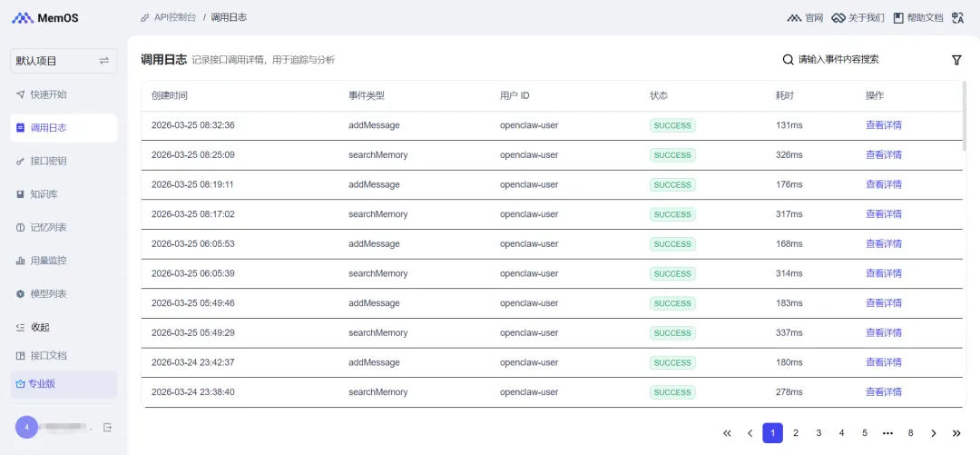Expand more pages via ellipsis
Image resolution: width=980 pixels, height=455 pixels.
[x=887, y=433]
